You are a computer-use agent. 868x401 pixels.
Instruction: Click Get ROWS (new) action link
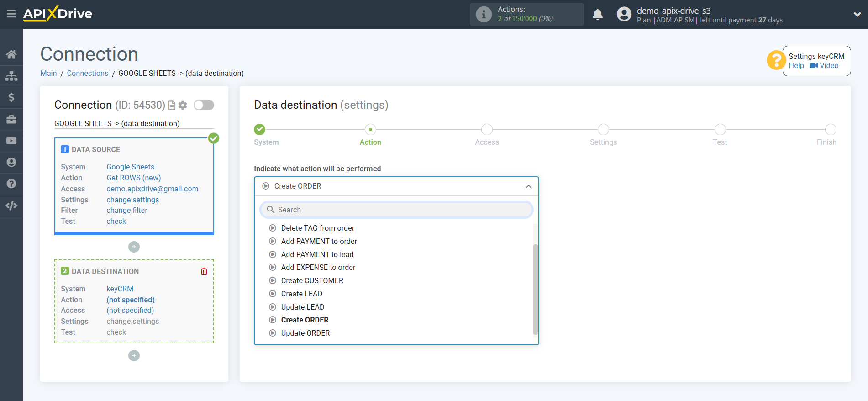point(133,178)
